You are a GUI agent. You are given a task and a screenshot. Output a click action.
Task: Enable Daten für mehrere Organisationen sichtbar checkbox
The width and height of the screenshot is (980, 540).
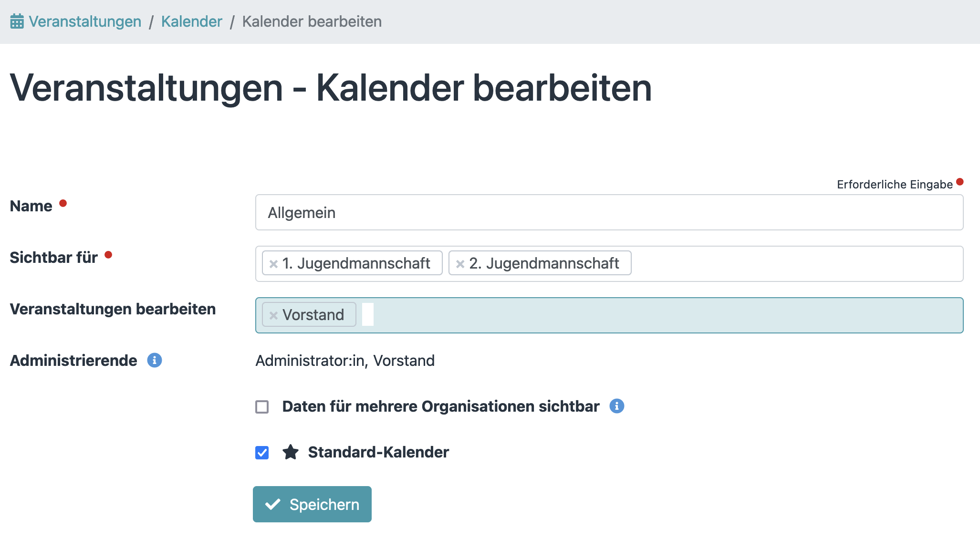[x=262, y=407]
